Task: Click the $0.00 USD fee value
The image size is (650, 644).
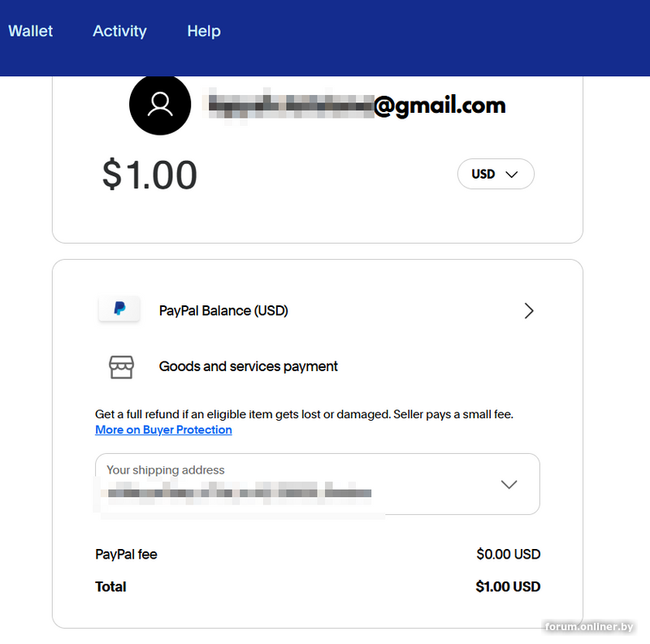Action: click(508, 555)
